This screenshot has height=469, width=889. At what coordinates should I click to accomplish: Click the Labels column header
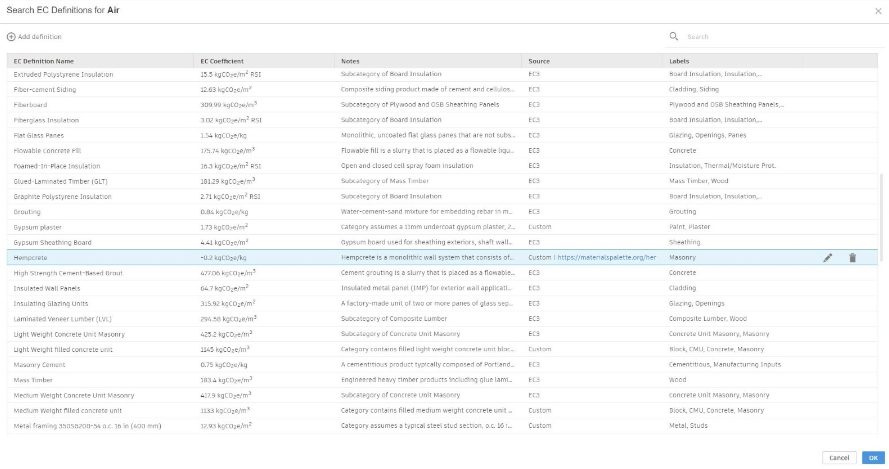click(x=679, y=61)
